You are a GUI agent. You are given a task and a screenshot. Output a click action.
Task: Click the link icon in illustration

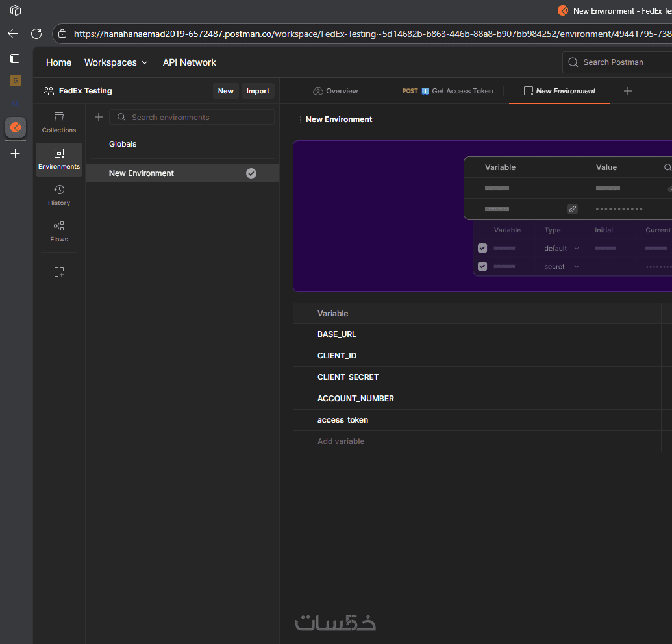(573, 209)
